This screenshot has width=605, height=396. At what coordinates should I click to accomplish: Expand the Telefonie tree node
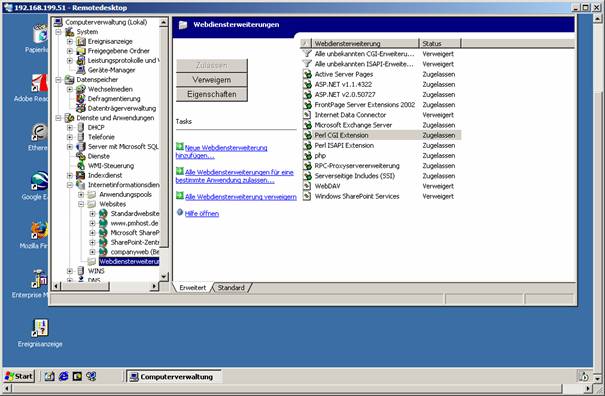click(x=70, y=137)
